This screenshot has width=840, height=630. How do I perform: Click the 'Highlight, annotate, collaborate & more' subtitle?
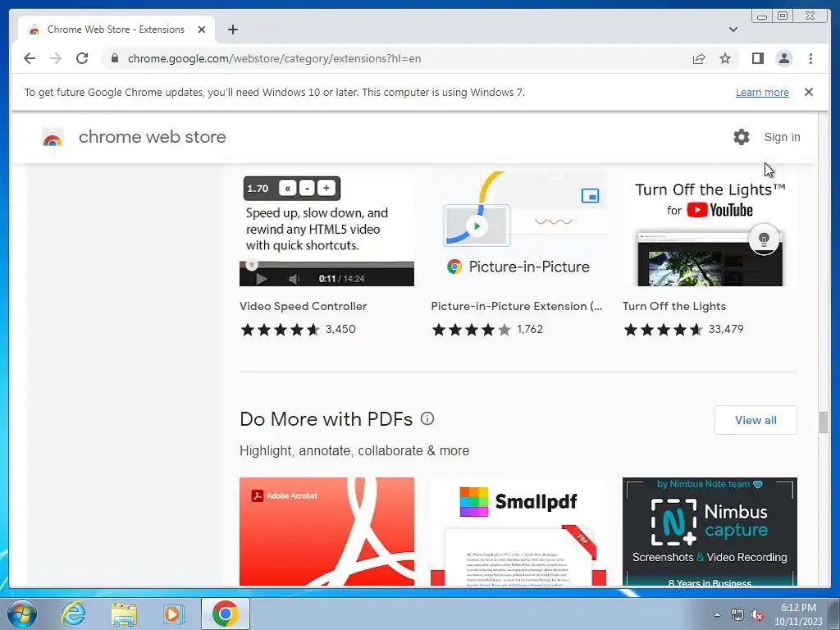point(354,450)
